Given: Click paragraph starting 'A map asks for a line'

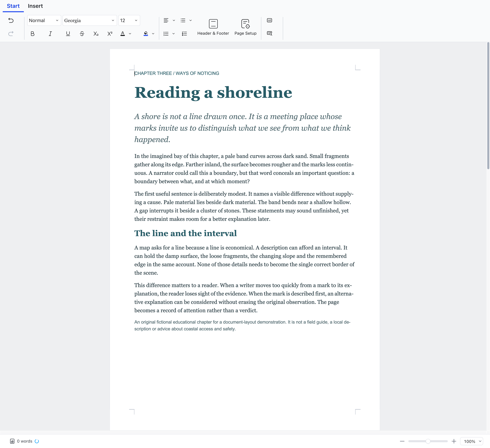Looking at the screenshot, I should coord(244,260).
